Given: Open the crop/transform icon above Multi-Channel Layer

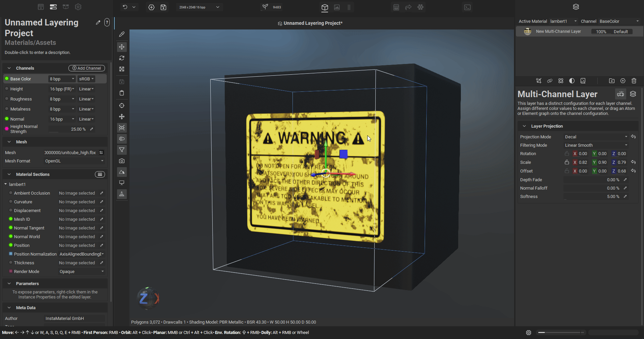Looking at the screenshot, I should [x=539, y=81].
